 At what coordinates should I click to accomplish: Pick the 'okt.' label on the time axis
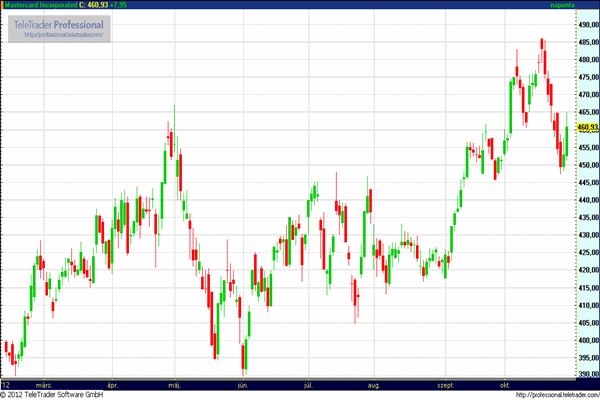tap(505, 384)
